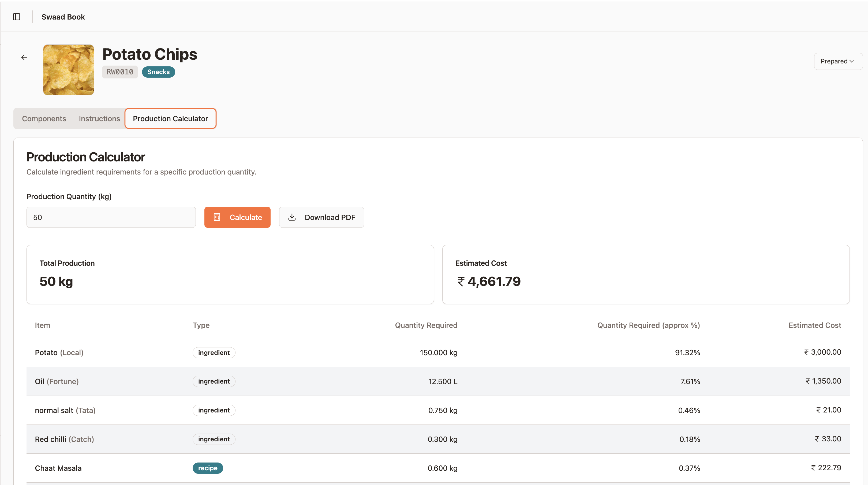Image resolution: width=868 pixels, height=485 pixels.
Task: Select the Potato (Local) row item
Action: click(x=59, y=353)
